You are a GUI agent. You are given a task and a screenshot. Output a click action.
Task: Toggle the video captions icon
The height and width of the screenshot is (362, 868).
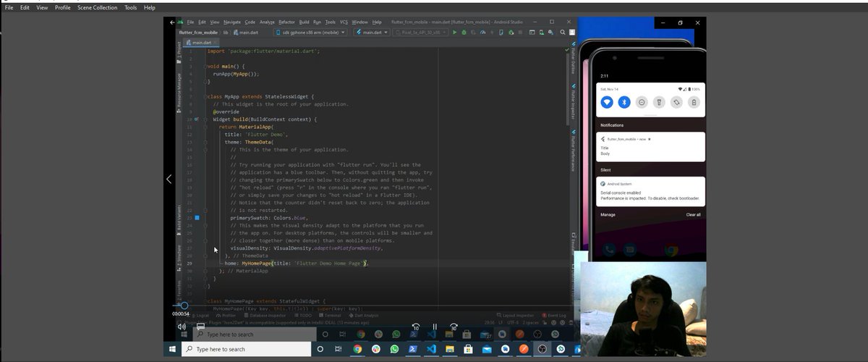(x=200, y=327)
